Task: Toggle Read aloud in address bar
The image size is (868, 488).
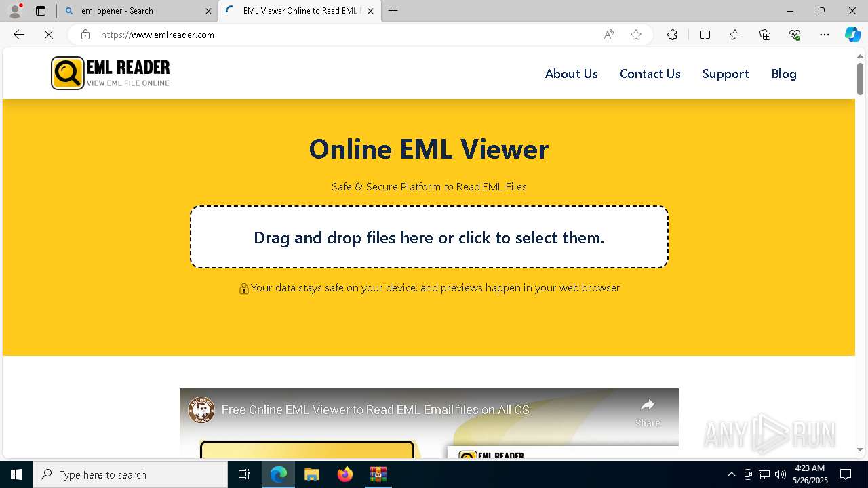Action: coord(609,35)
